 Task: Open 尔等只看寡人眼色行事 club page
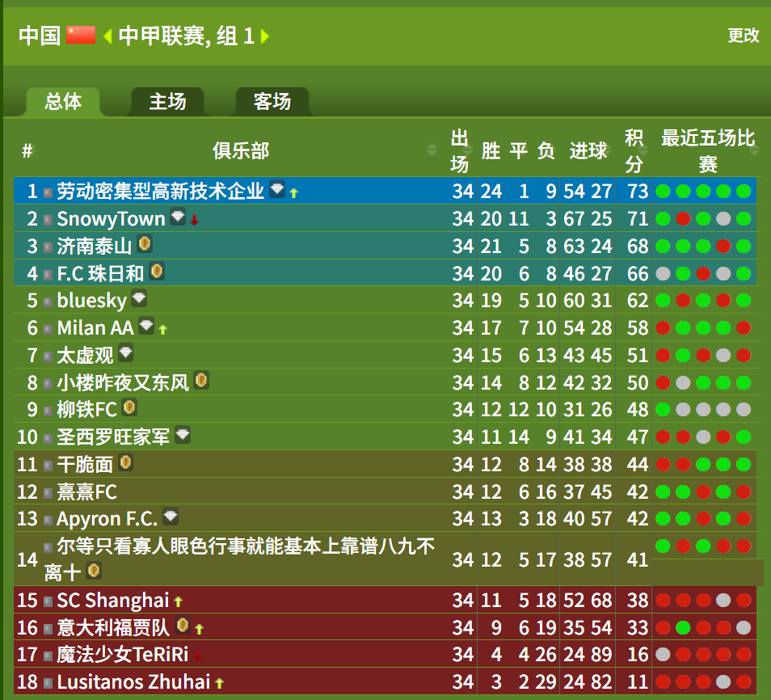239,559
